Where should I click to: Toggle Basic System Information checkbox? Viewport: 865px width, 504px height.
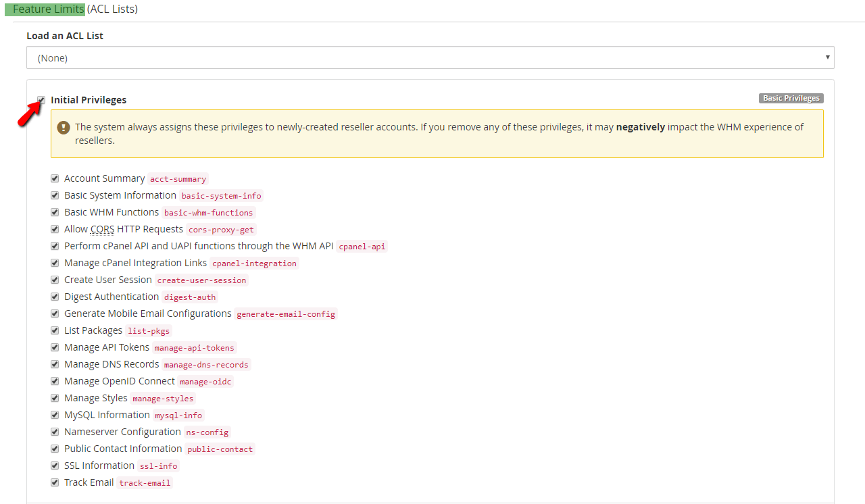[55, 196]
